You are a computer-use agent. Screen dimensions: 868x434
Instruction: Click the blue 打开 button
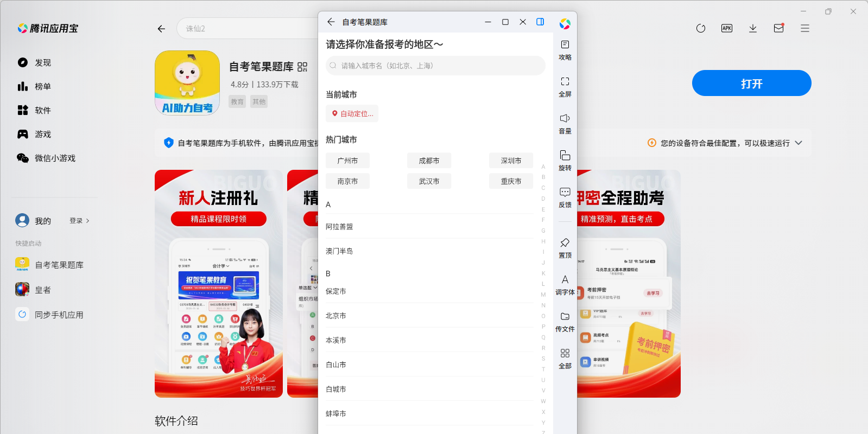751,83
